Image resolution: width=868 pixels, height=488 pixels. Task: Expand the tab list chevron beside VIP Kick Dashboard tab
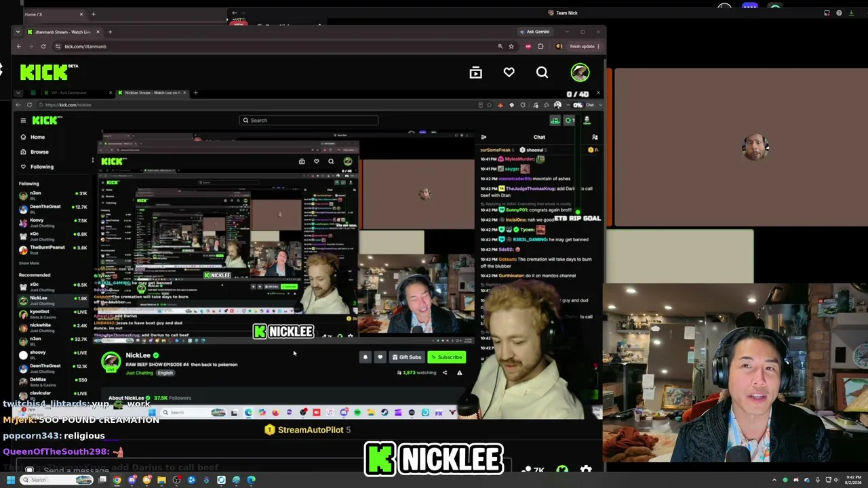point(18,93)
